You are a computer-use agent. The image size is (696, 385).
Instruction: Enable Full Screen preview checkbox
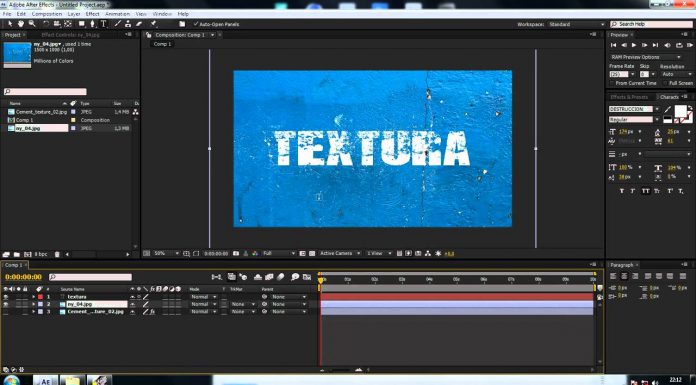[x=665, y=83]
